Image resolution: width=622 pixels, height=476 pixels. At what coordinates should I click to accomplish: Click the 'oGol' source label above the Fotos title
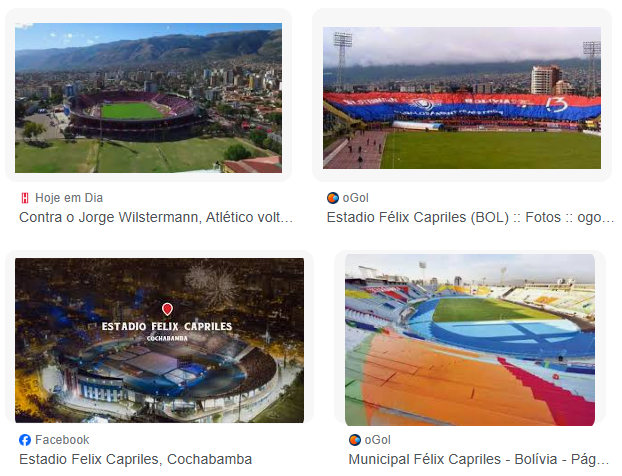(x=355, y=198)
